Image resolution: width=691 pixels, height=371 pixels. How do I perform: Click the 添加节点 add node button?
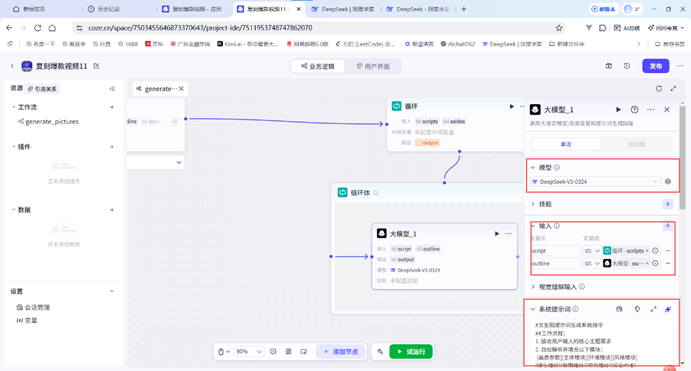(x=341, y=352)
